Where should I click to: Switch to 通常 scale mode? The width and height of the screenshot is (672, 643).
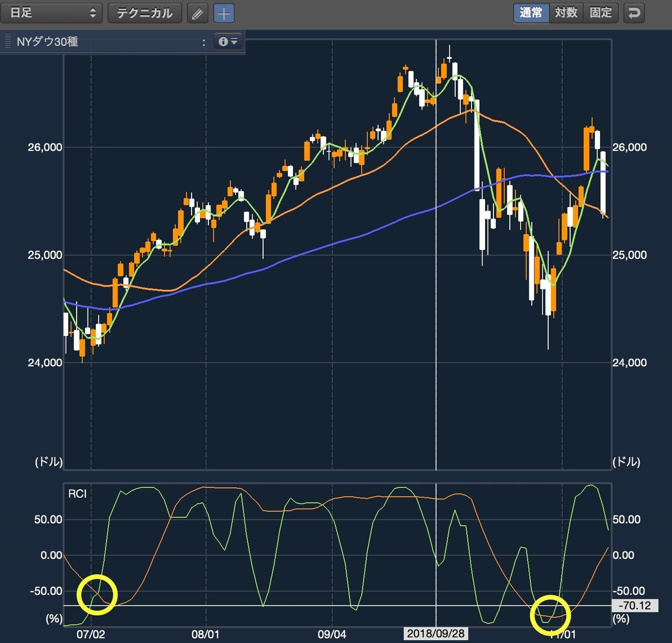click(x=531, y=13)
